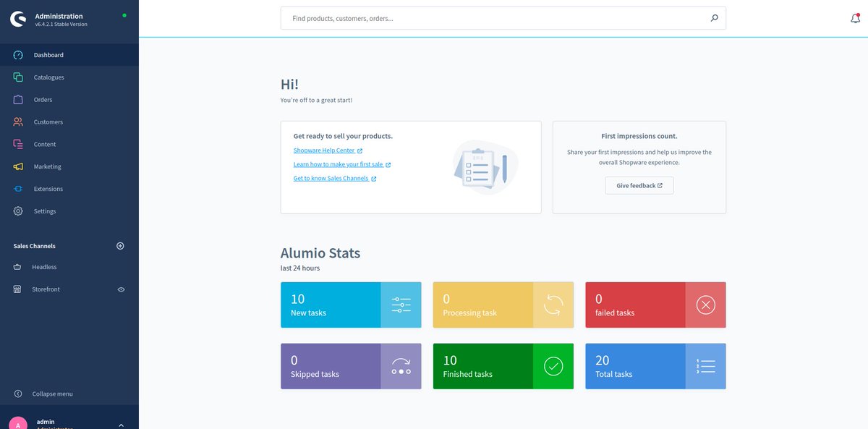868x429 pixels.
Task: Open Customers menu item
Action: tap(69, 122)
